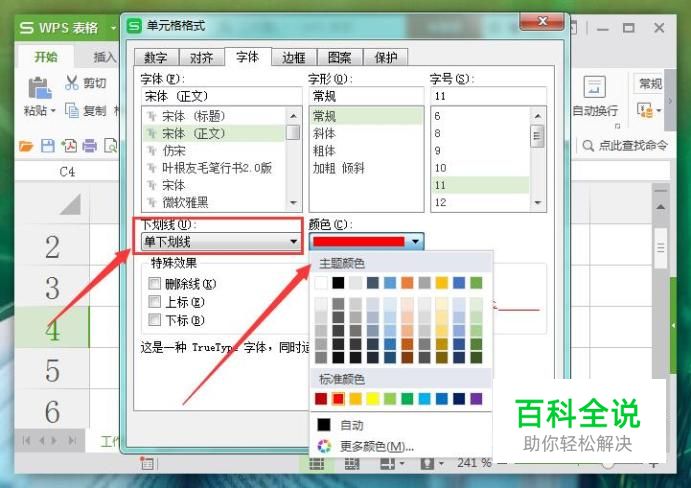Viewport: 691px width, 488px height.
Task: Open the 插入 ribbon tab
Action: pyautogui.click(x=104, y=56)
